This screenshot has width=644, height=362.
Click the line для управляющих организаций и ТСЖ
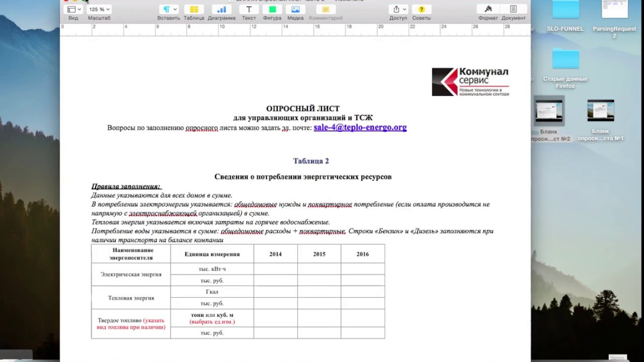pos(303,118)
